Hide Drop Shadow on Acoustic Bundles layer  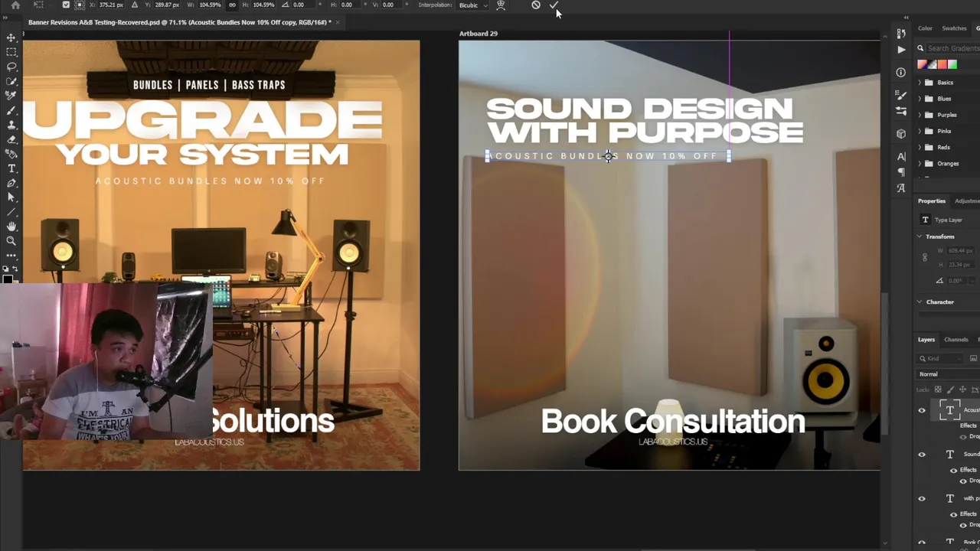click(x=963, y=436)
